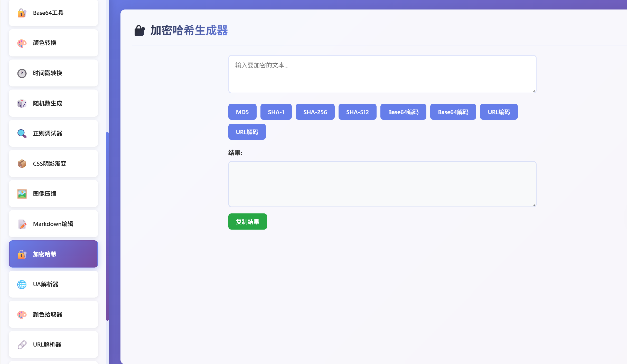Select the 正则调试器 magnifier icon
Screen dimensions: 627x364
pos(22,133)
